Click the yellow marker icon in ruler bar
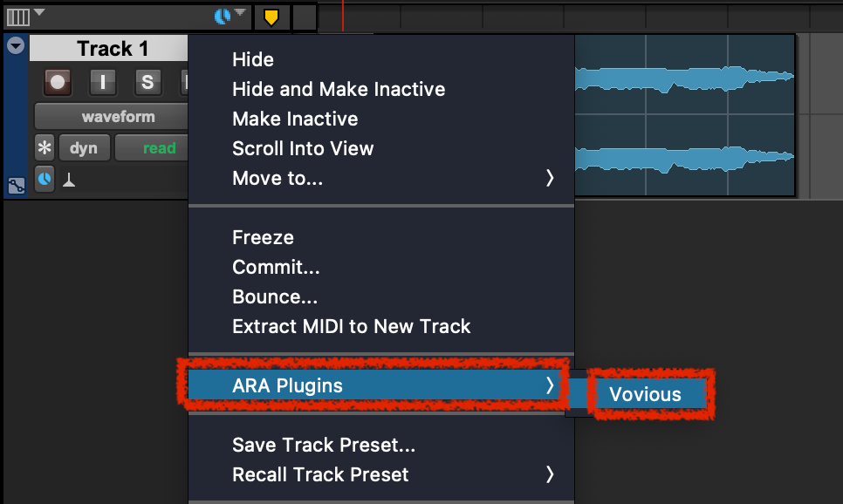This screenshot has width=843, height=504. point(271,17)
